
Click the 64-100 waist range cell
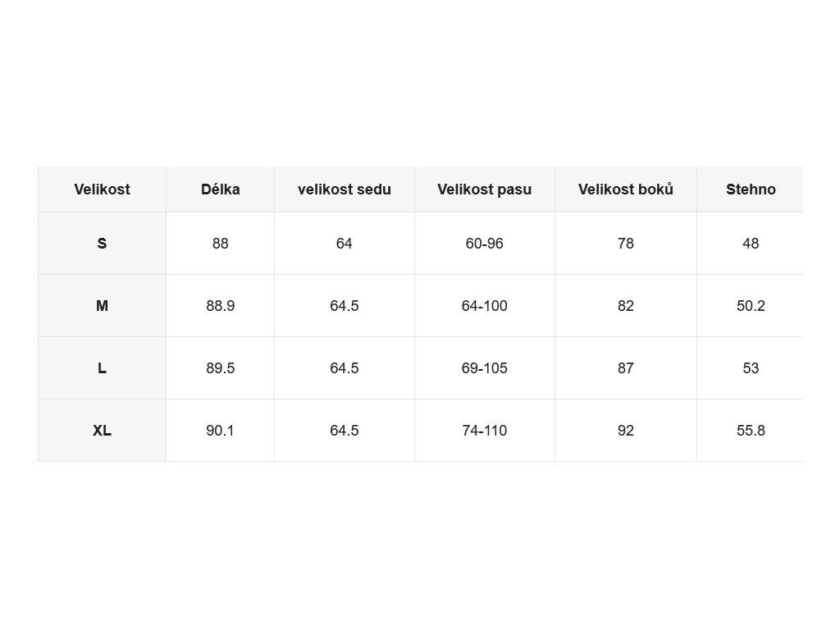tap(485, 306)
